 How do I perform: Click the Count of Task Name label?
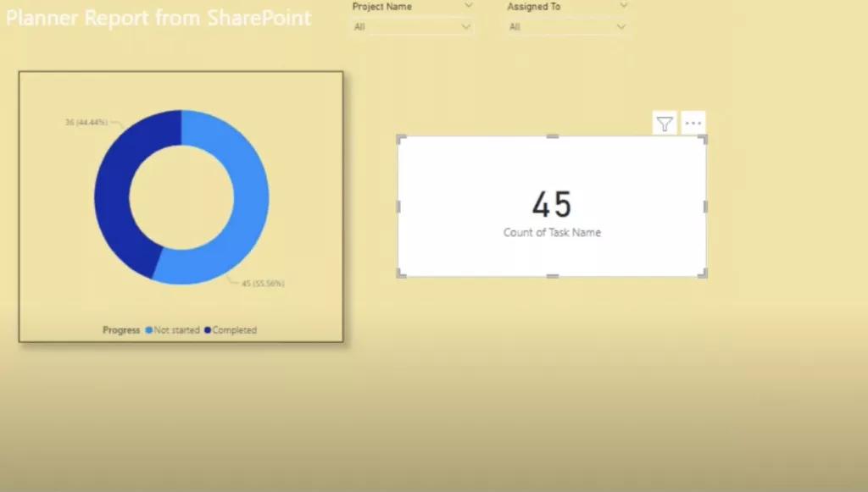[x=552, y=233]
